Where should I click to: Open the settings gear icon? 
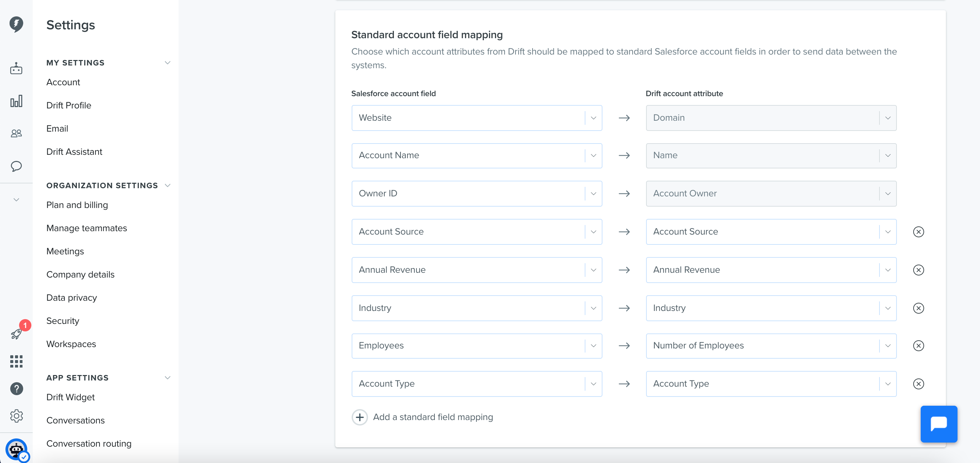[16, 416]
